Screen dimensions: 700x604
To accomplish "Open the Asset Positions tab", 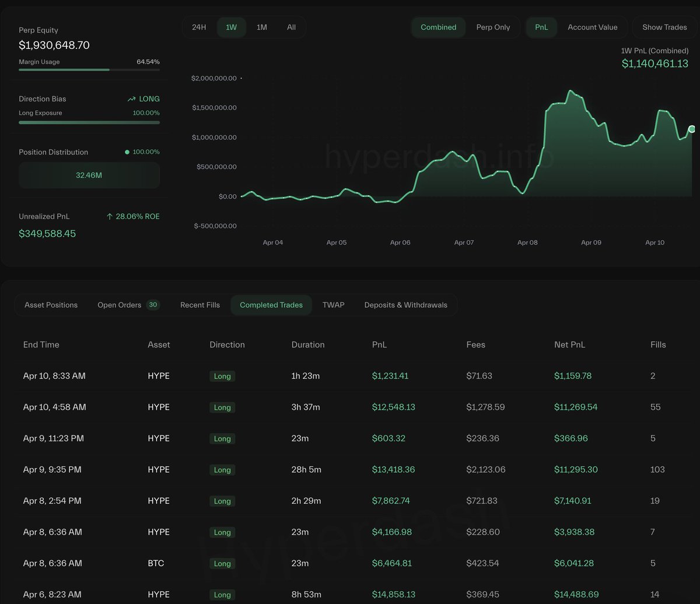I will pos(51,305).
